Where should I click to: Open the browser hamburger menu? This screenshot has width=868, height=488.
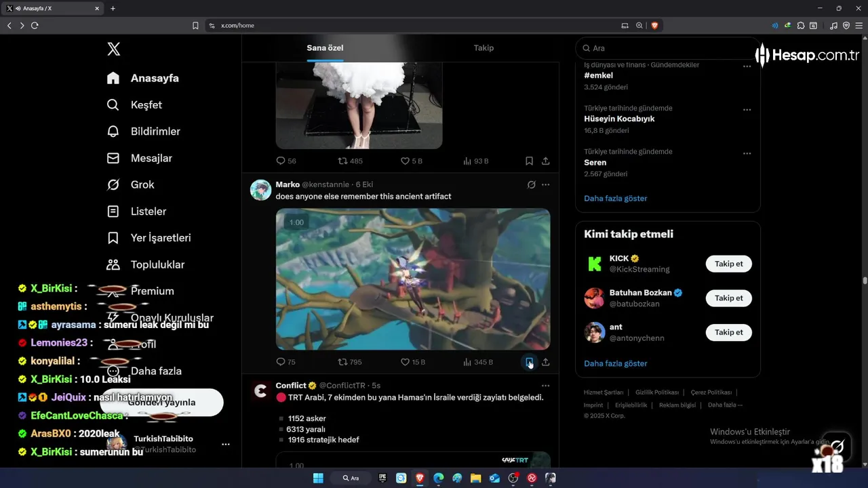click(859, 26)
